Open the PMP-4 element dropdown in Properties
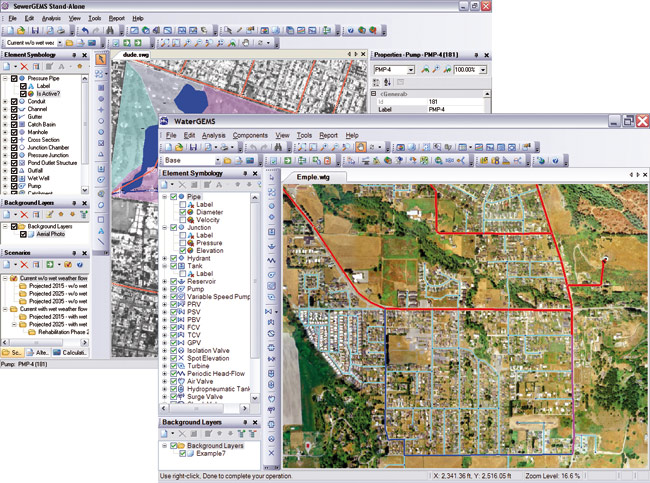Viewport: 650px width, 483px height. 412,69
